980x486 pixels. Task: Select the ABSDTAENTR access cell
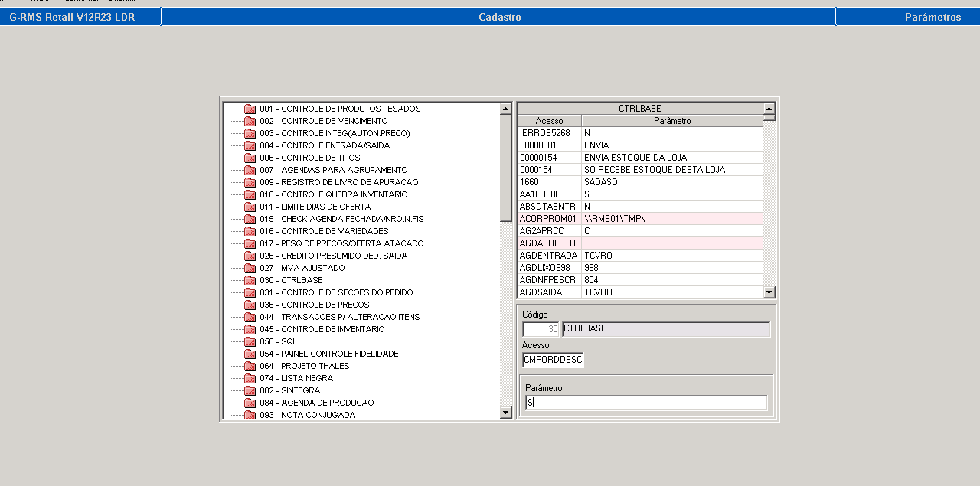(549, 207)
